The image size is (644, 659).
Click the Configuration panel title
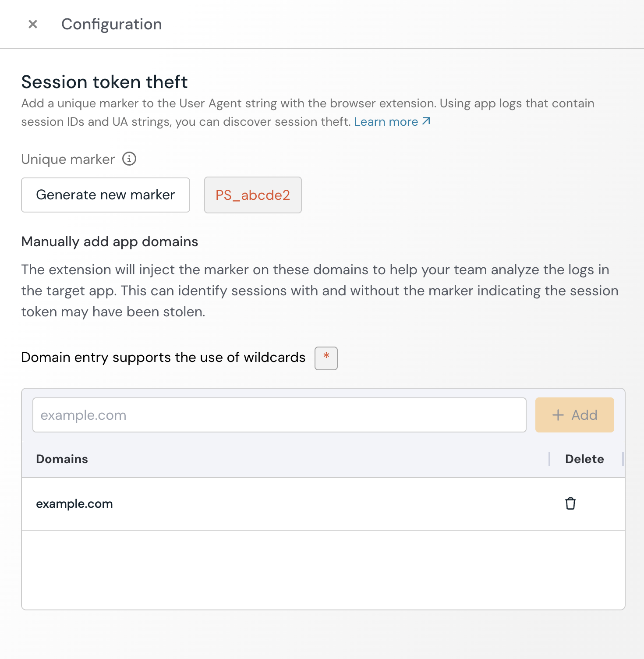112,24
